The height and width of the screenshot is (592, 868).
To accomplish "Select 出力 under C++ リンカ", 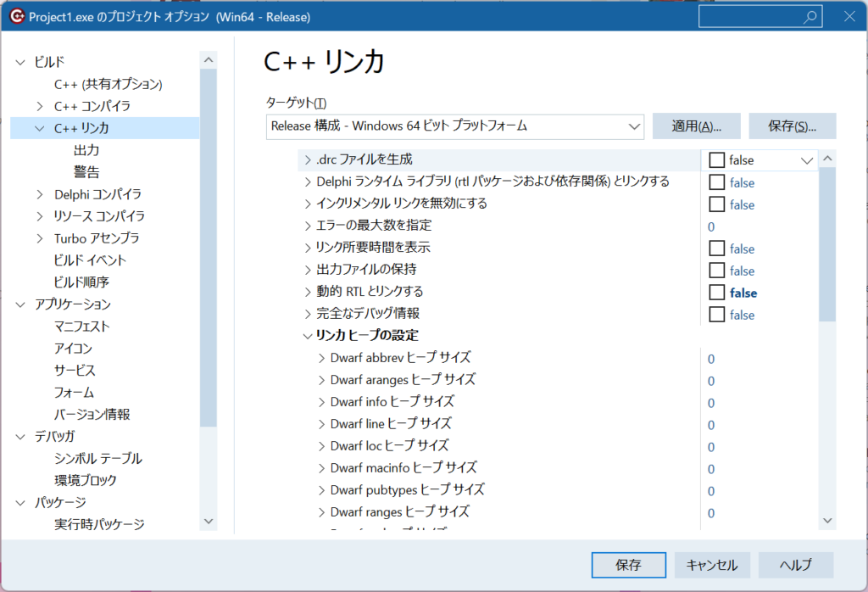I will click(86, 150).
